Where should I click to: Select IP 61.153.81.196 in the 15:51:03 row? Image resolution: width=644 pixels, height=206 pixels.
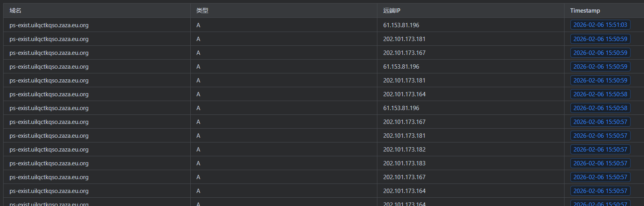401,25
